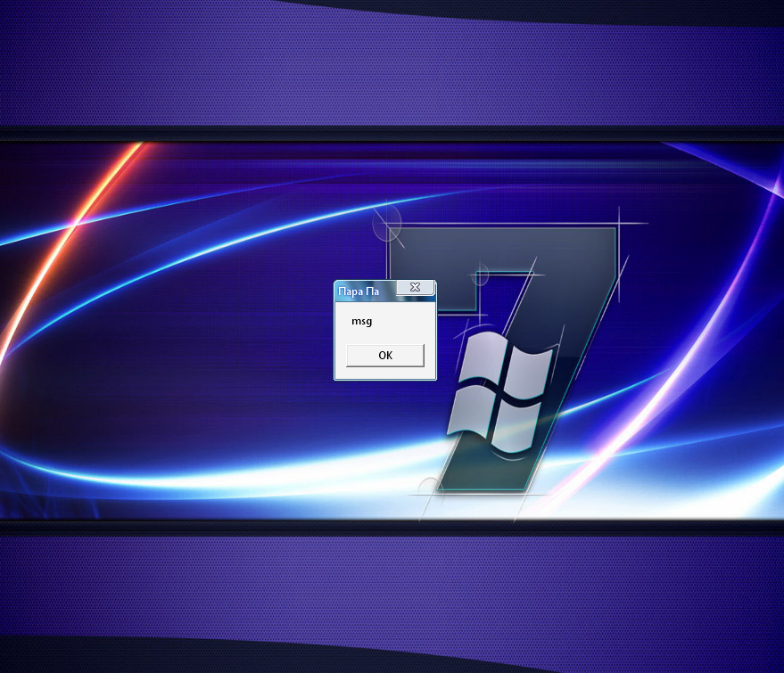Click the msg text in dialog
Viewport: 784px width, 673px height.
pos(361,321)
